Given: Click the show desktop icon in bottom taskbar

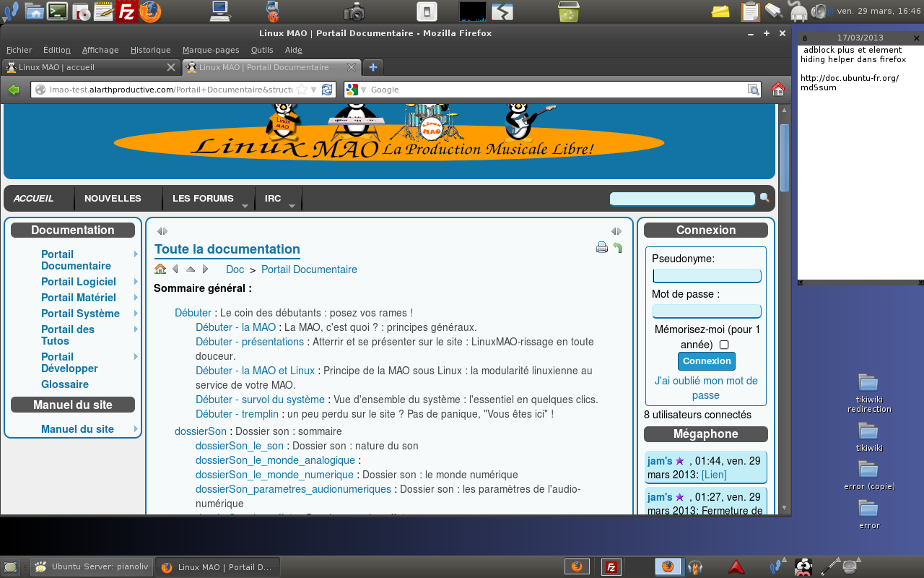Looking at the screenshot, I should point(10,567).
